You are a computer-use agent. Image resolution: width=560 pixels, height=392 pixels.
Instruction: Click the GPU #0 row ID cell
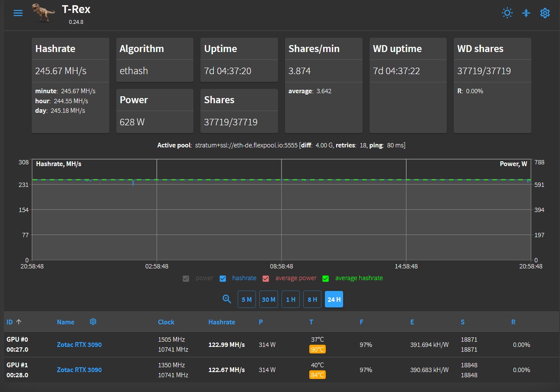(17, 344)
